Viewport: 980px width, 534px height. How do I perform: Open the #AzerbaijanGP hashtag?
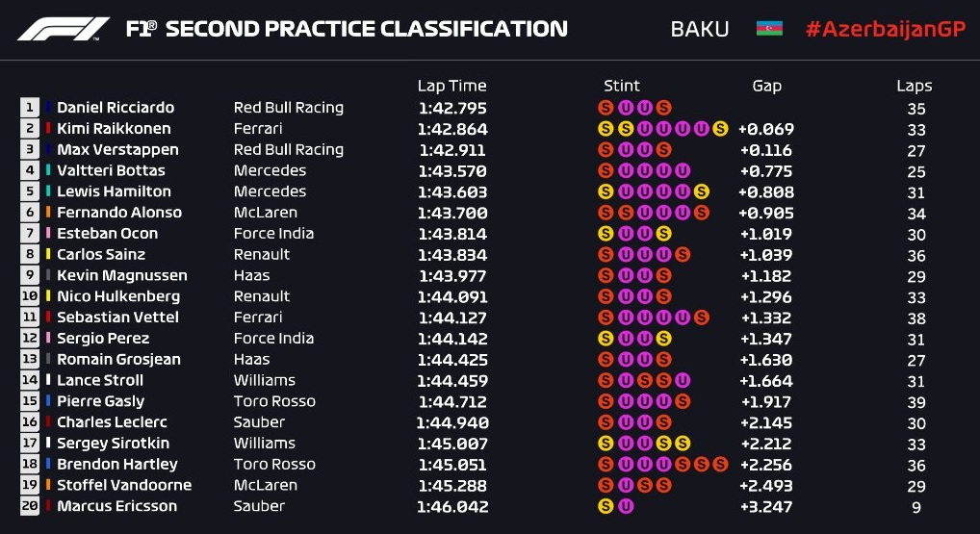coord(884,29)
